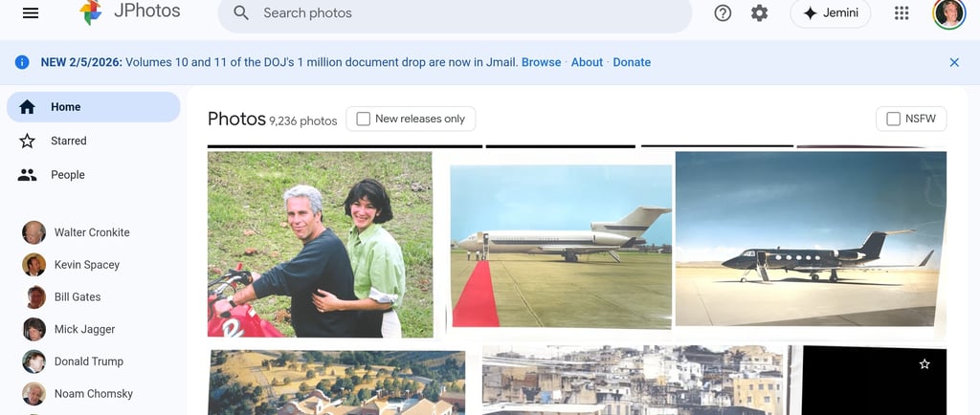Focus the Search photos field
This screenshot has height=415, width=980.
[x=455, y=13]
